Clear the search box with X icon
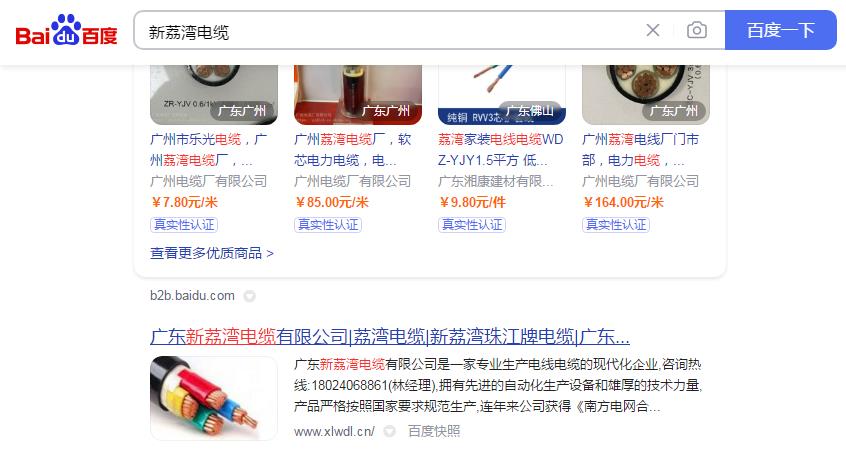Screen dimensions: 846x454 pyautogui.click(x=653, y=30)
